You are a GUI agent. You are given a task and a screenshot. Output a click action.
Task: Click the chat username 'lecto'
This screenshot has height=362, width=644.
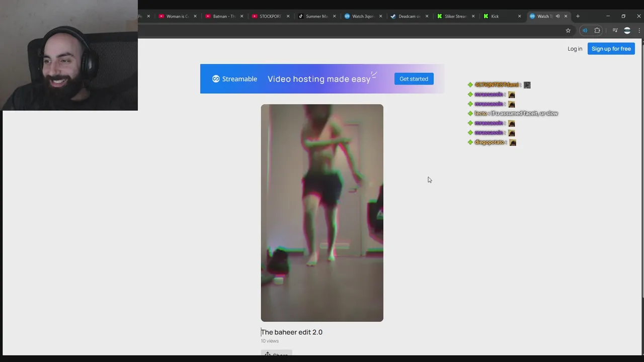point(480,114)
